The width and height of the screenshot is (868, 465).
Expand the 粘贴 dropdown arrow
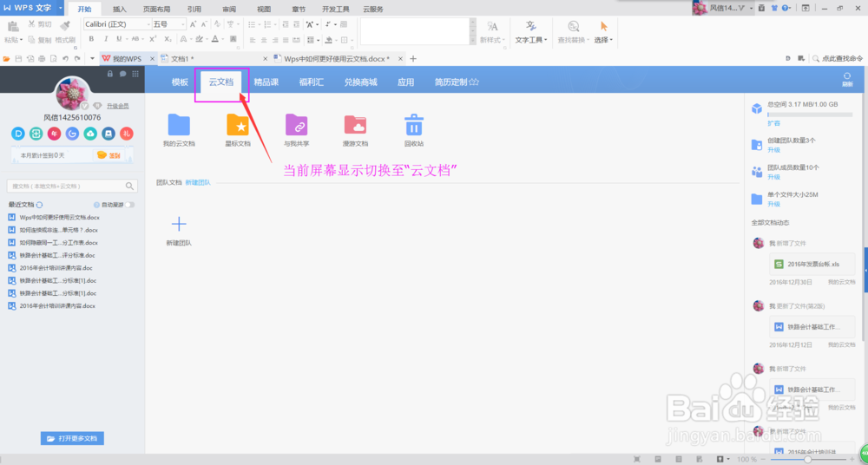click(22, 40)
